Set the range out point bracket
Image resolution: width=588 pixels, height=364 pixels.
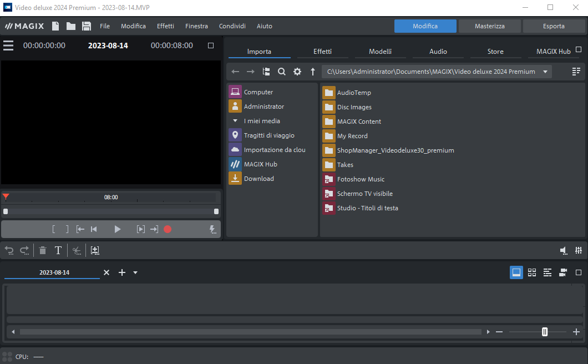coord(67,229)
